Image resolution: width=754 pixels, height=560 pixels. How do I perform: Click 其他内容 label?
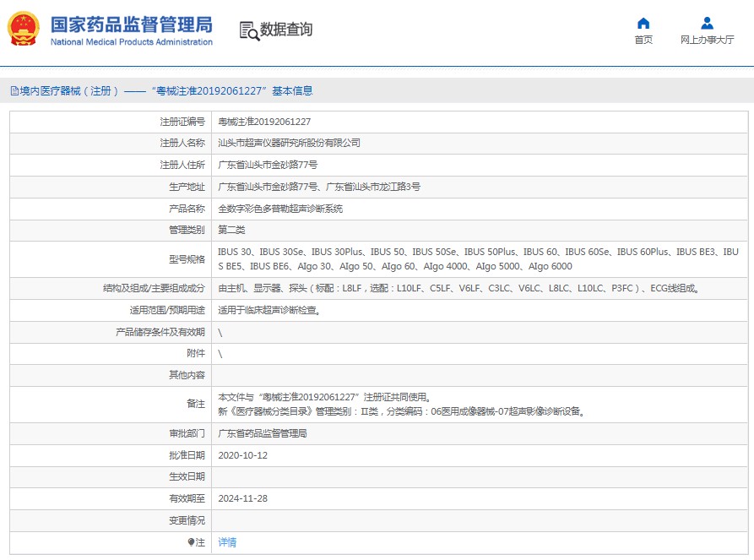coord(187,375)
